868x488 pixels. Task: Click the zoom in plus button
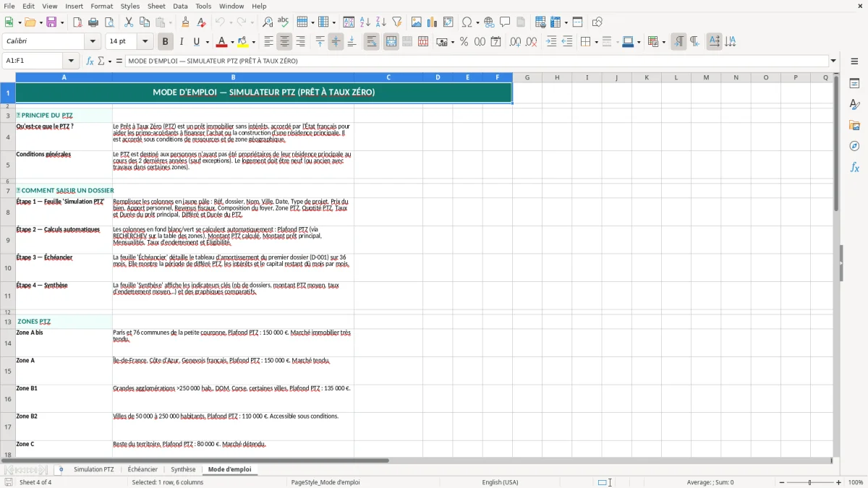point(839,482)
